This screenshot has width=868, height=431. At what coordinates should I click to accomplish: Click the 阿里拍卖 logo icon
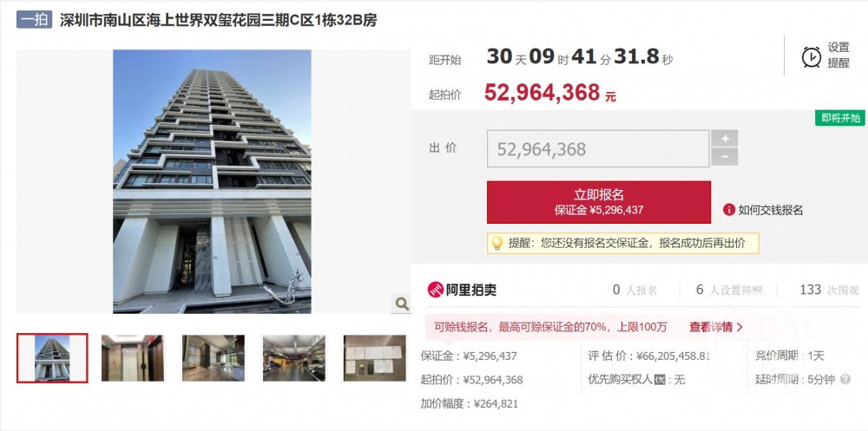pos(436,290)
